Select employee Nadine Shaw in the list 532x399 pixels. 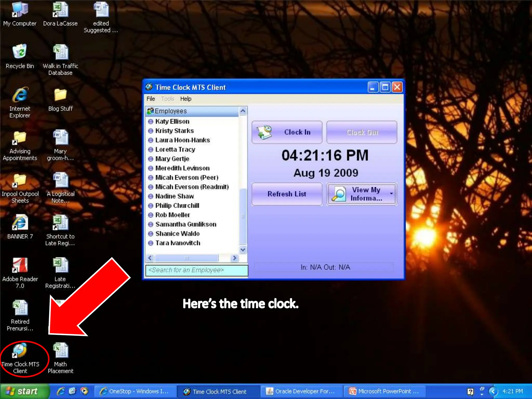(x=174, y=196)
